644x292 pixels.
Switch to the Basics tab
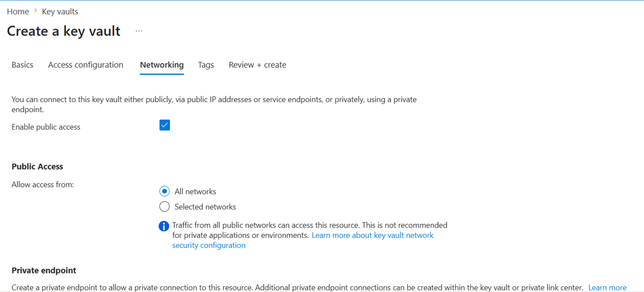pyautogui.click(x=22, y=65)
